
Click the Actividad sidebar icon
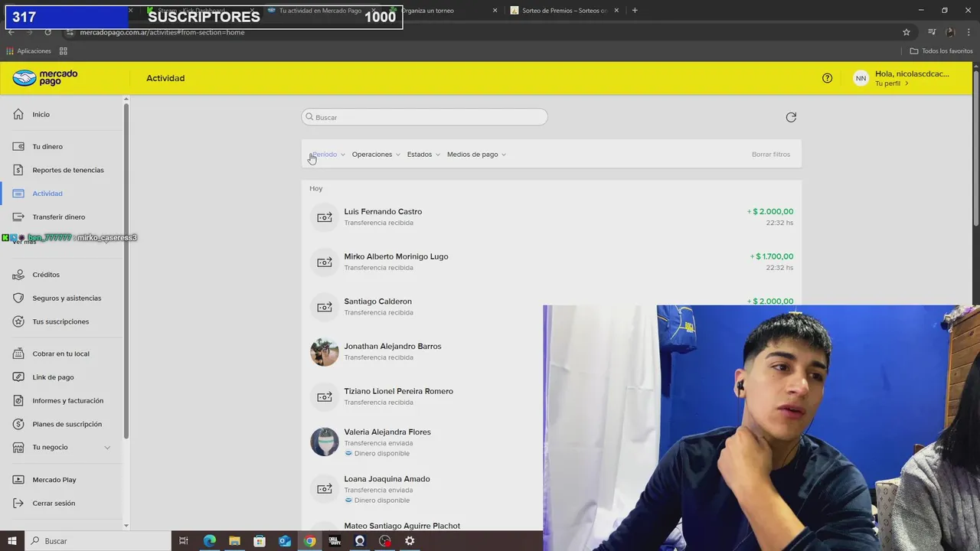pyautogui.click(x=18, y=194)
